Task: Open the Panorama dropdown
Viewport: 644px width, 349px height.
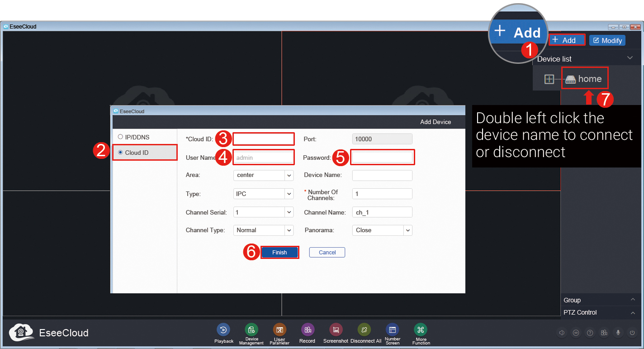Action: tap(382, 230)
